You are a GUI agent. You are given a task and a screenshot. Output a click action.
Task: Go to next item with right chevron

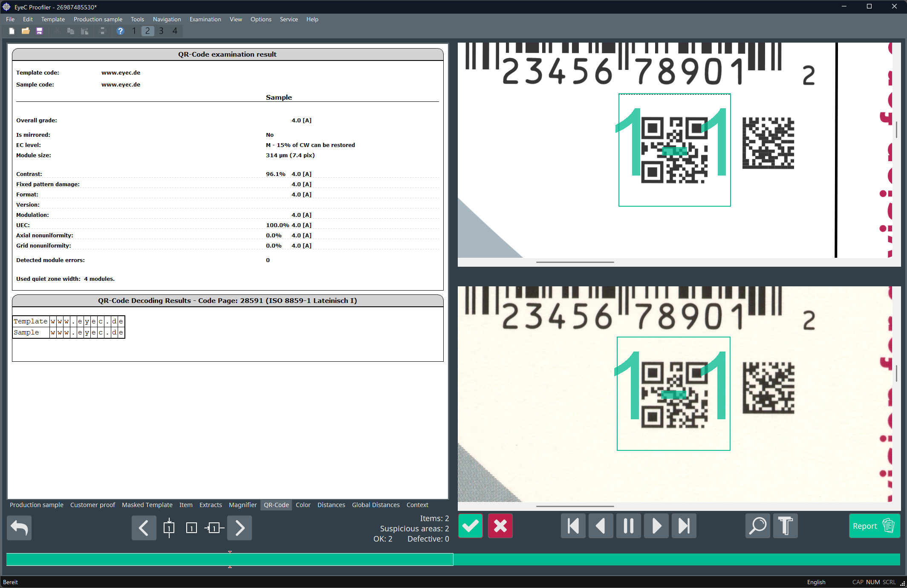240,528
